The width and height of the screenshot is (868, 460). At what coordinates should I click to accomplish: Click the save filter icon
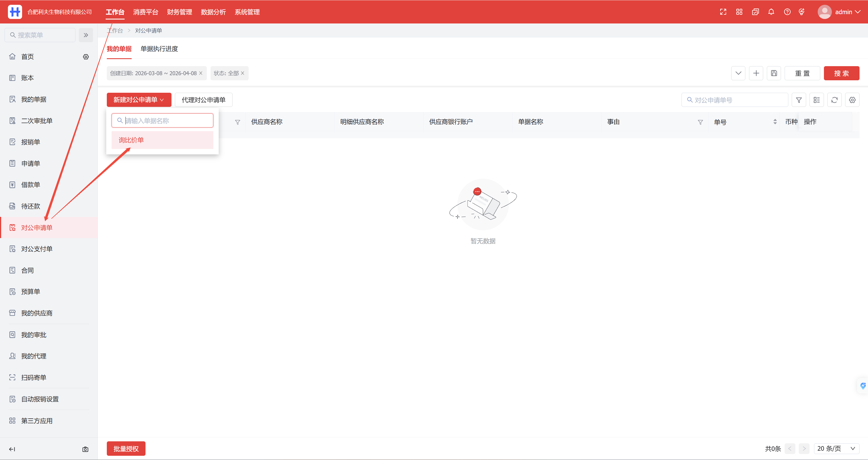click(774, 73)
